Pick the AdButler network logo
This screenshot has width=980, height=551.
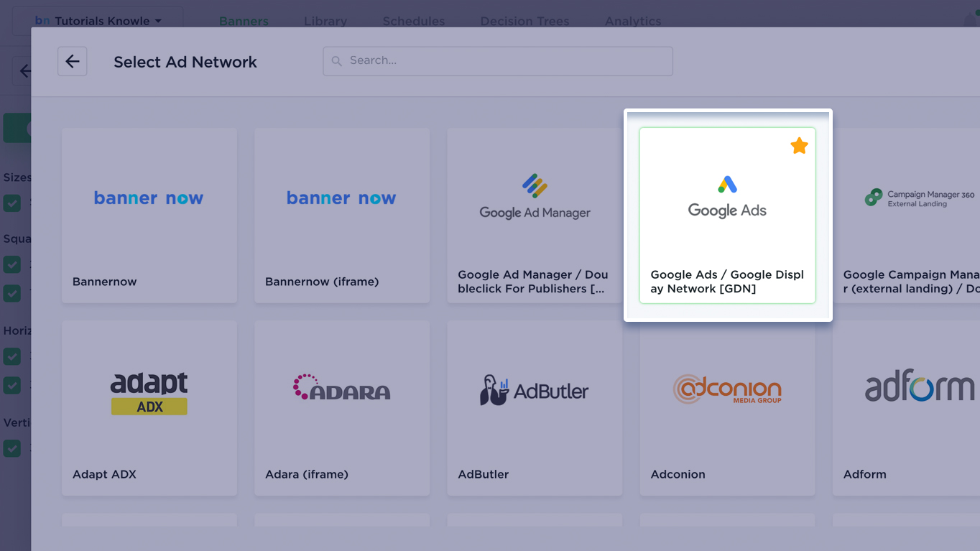click(535, 391)
